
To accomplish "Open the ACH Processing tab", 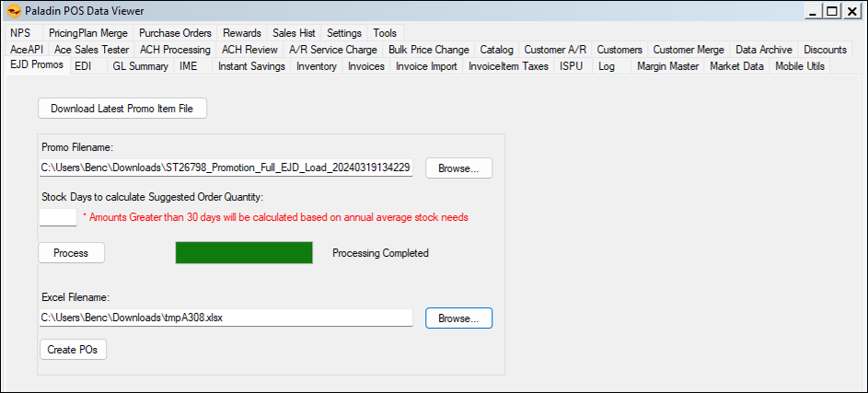I will (x=175, y=50).
